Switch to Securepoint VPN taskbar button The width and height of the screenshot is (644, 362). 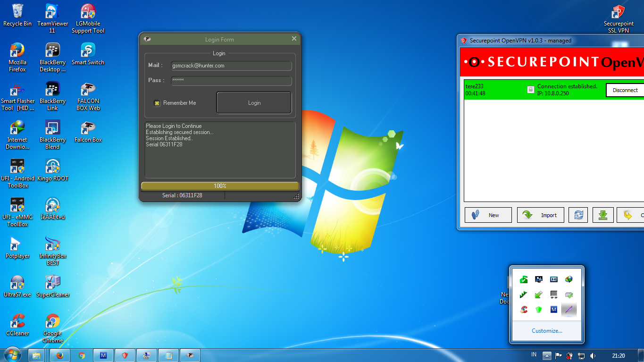coord(125,355)
